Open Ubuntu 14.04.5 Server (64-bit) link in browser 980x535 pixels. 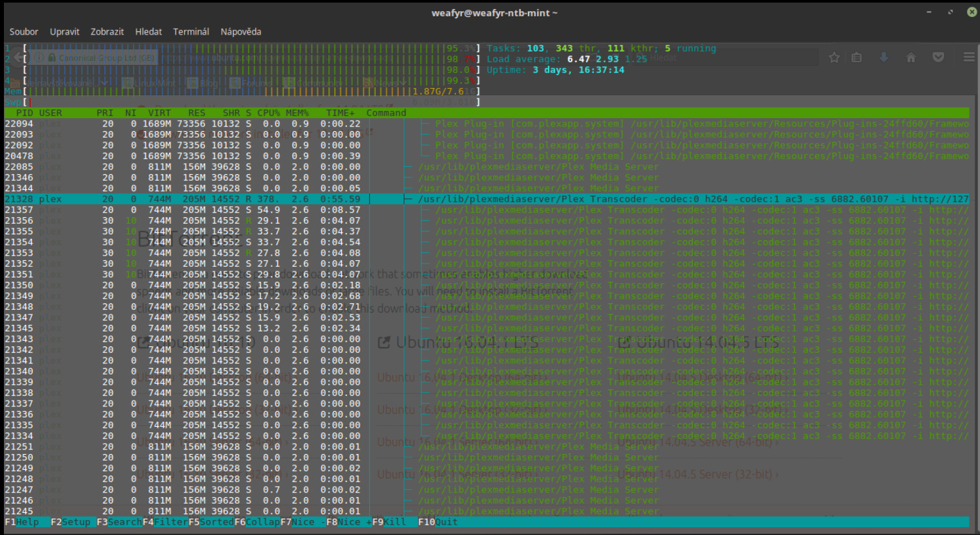point(698,442)
